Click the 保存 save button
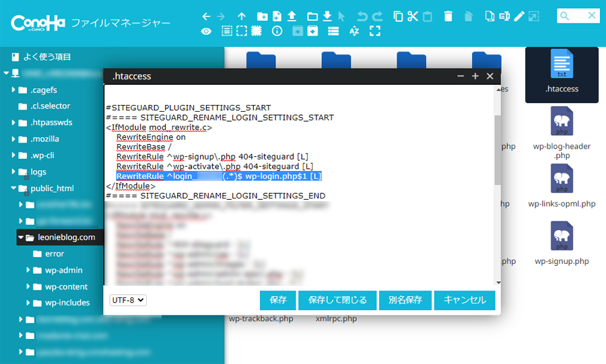This screenshot has width=606, height=364. tap(278, 300)
